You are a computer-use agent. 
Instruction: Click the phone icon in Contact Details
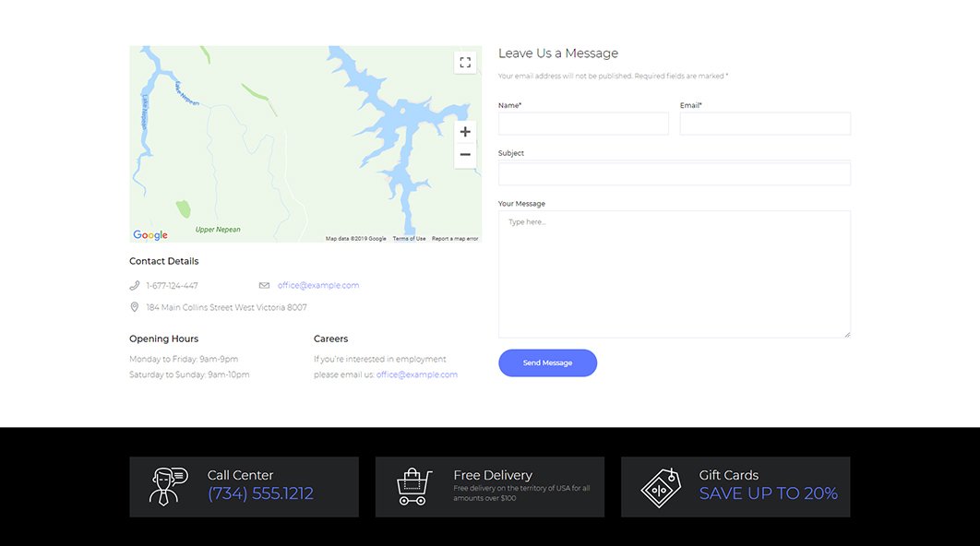coord(135,286)
